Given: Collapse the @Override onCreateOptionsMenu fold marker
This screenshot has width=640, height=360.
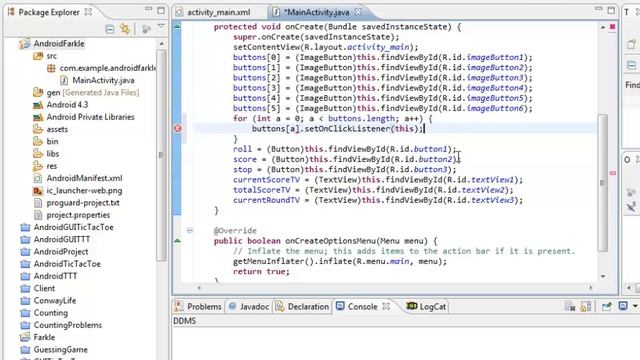Looking at the screenshot, I should click(x=190, y=231).
